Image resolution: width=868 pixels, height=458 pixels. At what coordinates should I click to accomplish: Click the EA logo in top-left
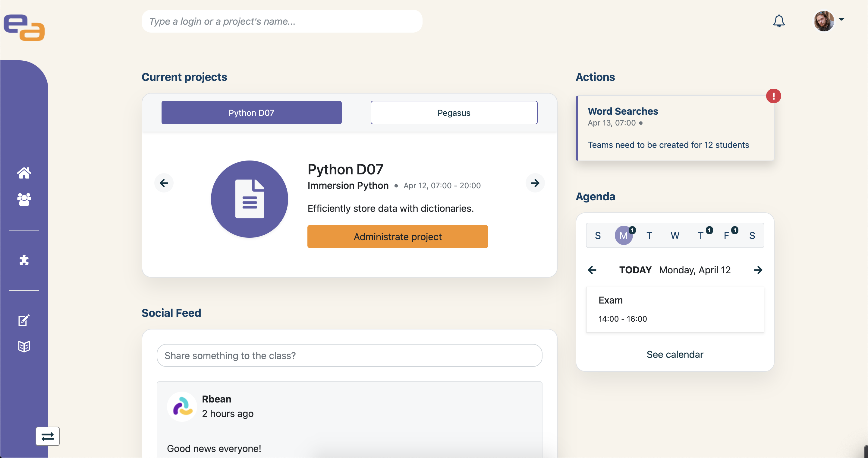coord(24,27)
